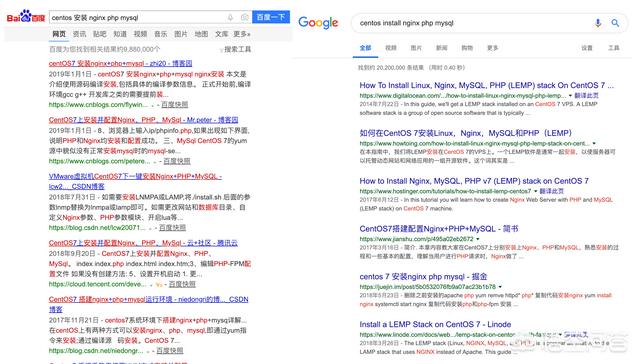Open the Baidu 音乐 tab
Image resolution: width=640 pixels, height=364 pixels.
pos(161,34)
